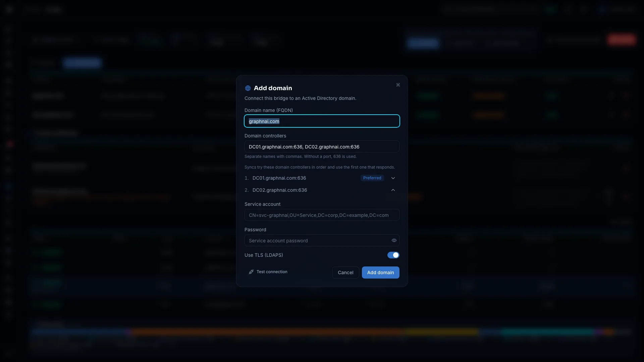Click the Test connection plug icon
Screen dimensions: 644x362
(x=251, y=272)
